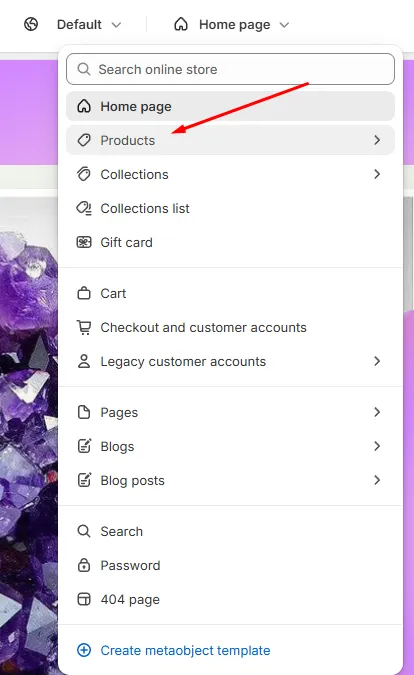Expand the Products submenu chevron

pyautogui.click(x=377, y=140)
